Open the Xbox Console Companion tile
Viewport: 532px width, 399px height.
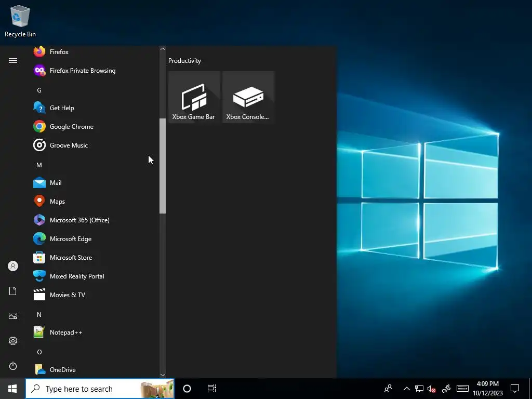(x=248, y=97)
